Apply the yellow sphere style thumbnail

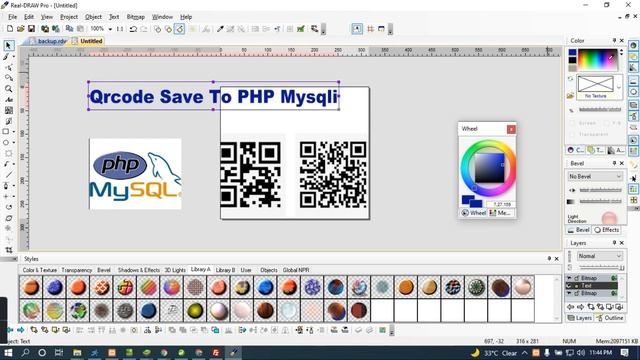pyautogui.click(x=195, y=310)
